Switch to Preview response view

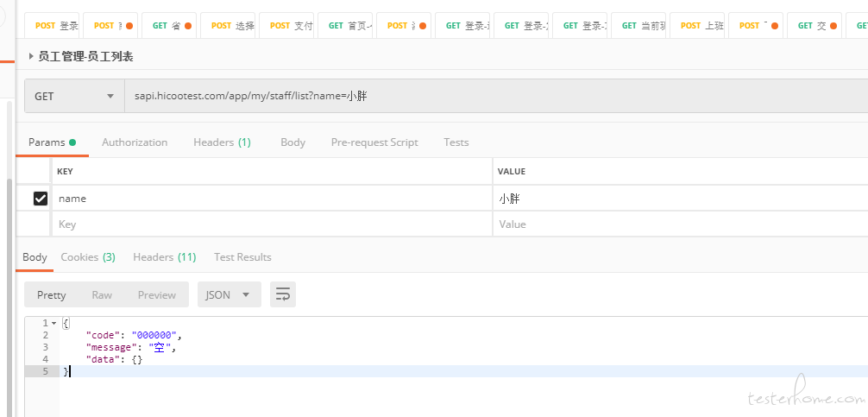coord(157,294)
